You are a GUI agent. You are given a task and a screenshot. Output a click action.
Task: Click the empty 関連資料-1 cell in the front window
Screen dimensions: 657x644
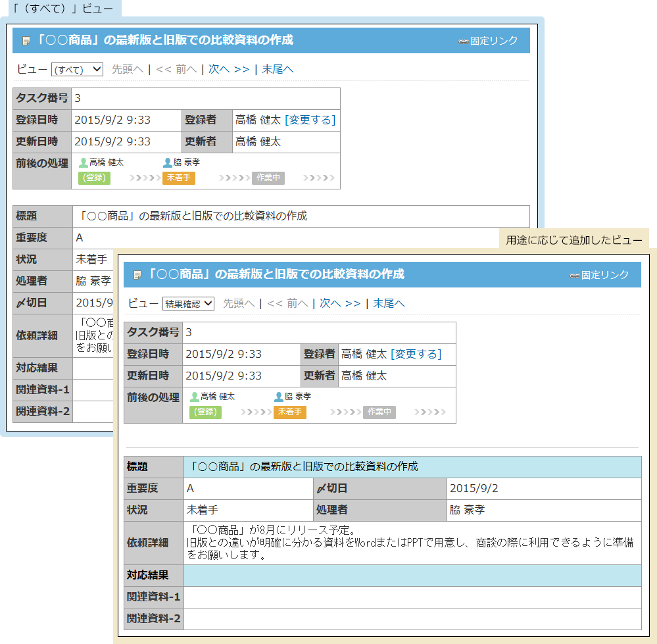(413, 597)
